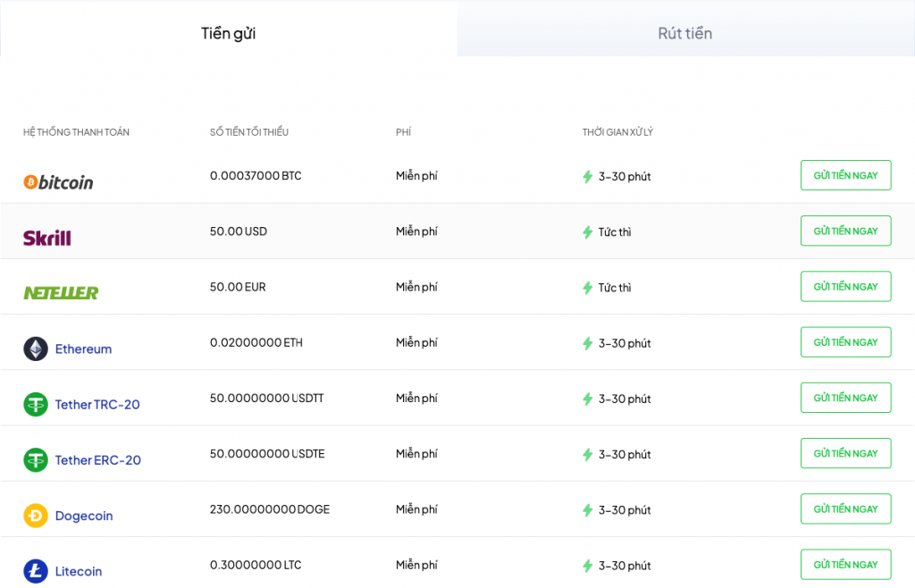This screenshot has width=915, height=588.
Task: Click the Tether TRC-20 coin icon
Action: pos(36,404)
